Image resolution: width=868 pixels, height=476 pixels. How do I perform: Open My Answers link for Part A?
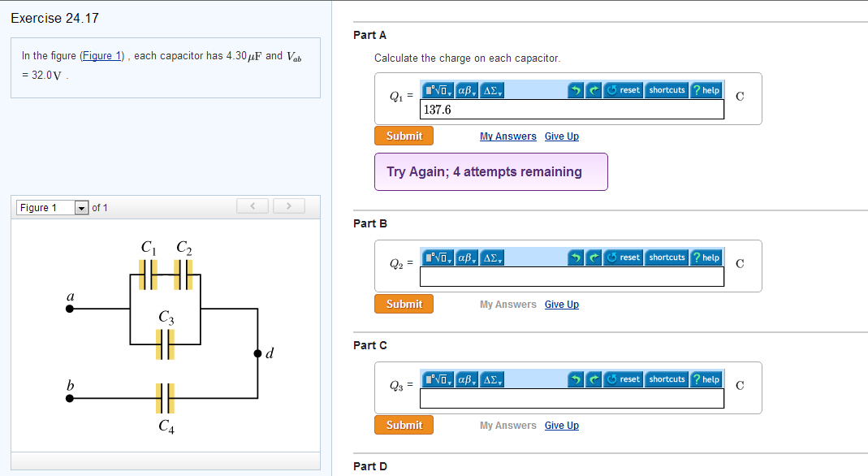508,136
